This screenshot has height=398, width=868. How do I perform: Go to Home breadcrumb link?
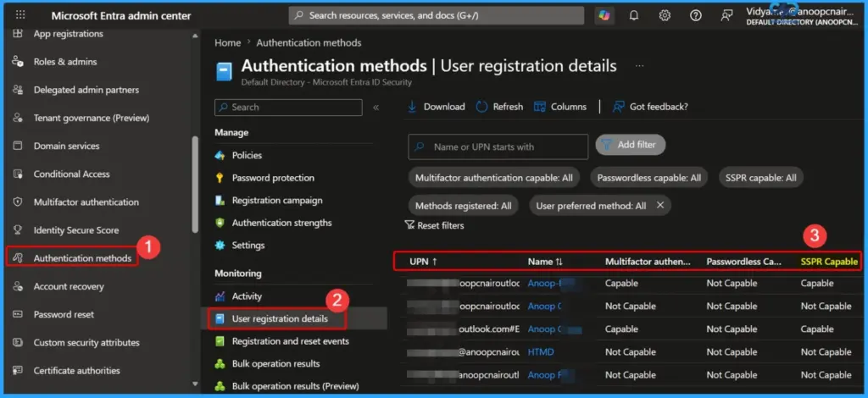click(227, 42)
